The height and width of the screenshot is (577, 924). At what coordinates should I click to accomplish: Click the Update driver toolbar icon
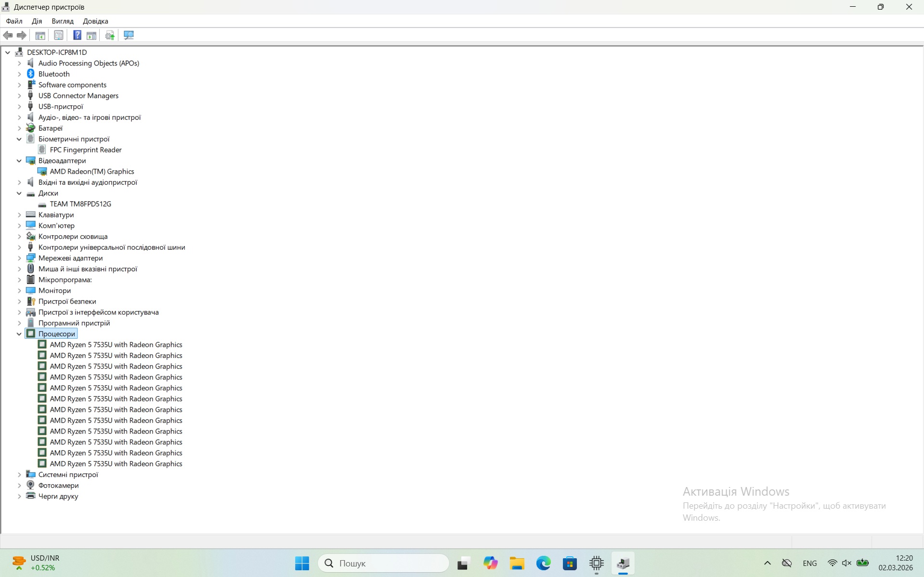[x=110, y=35]
